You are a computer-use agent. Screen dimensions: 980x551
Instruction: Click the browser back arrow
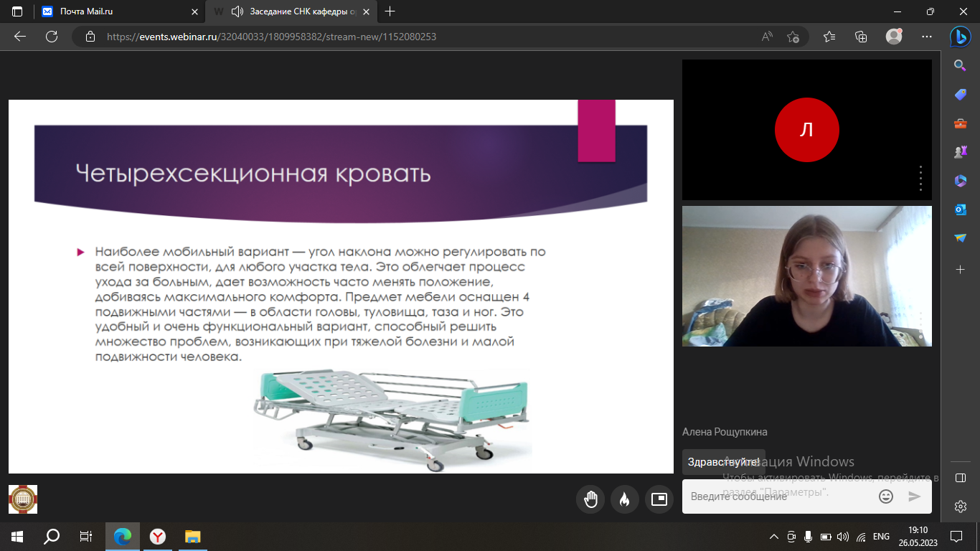pos(19,37)
